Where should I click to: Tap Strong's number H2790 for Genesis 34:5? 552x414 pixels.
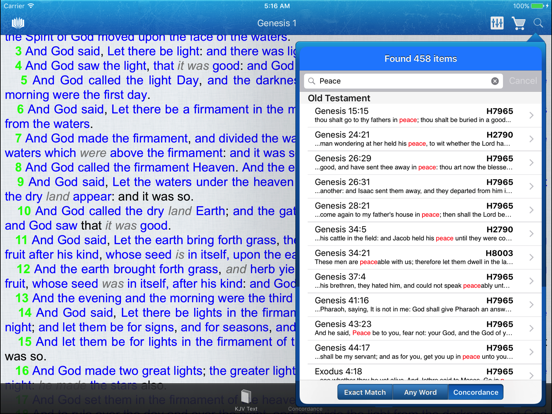coord(500,230)
